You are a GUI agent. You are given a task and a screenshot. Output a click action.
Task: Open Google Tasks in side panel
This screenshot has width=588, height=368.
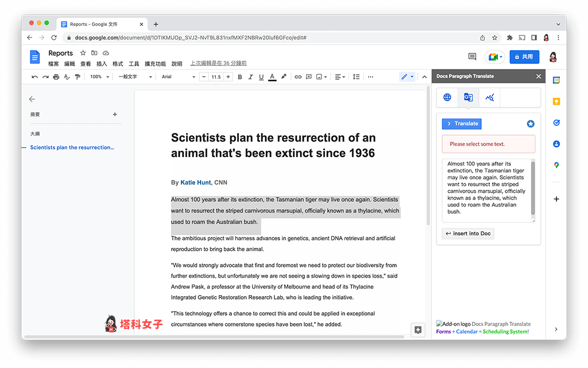(x=556, y=122)
